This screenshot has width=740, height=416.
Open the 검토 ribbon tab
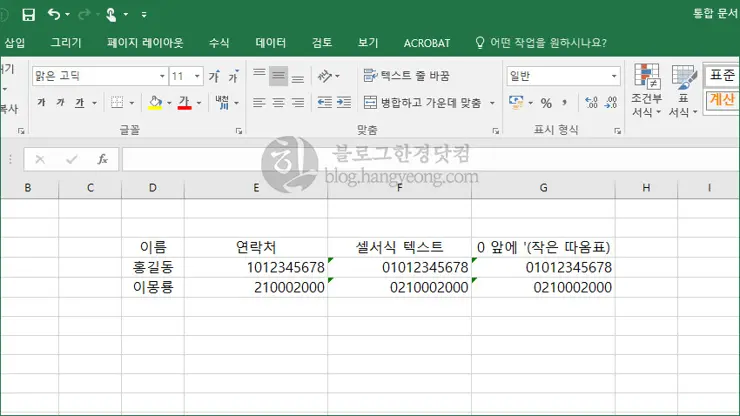click(x=322, y=42)
